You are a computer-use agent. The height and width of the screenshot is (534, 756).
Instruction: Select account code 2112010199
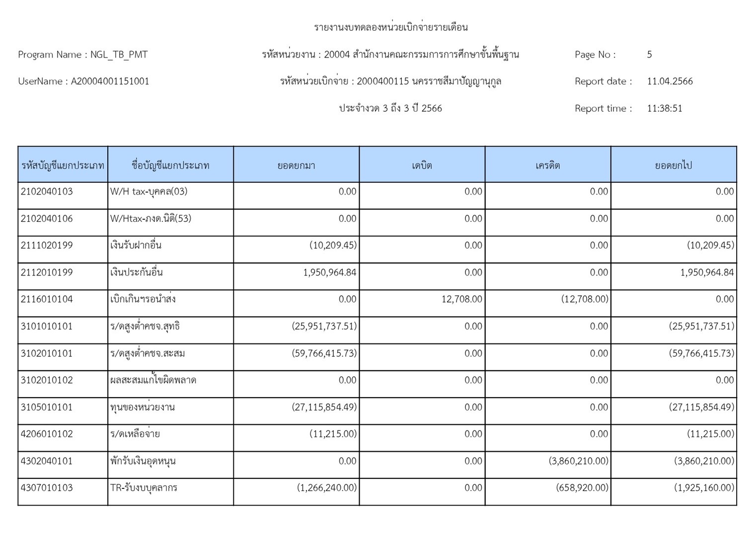point(47,272)
